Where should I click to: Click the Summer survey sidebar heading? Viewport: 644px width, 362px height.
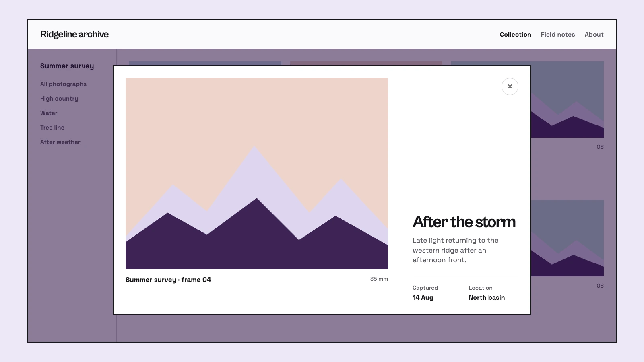(x=67, y=66)
